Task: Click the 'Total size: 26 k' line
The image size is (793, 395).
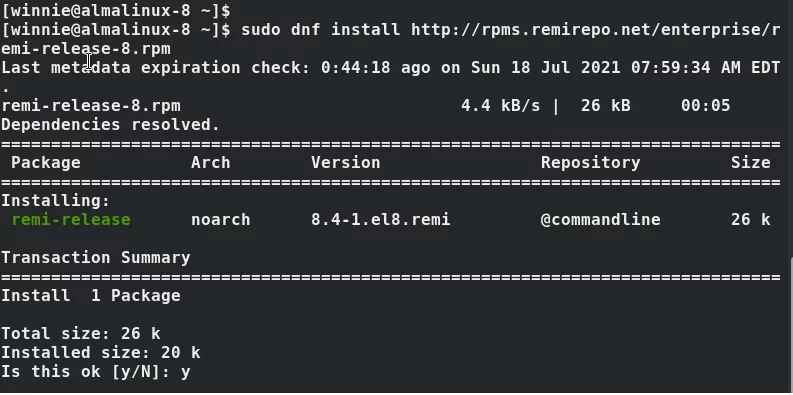Action: point(80,333)
